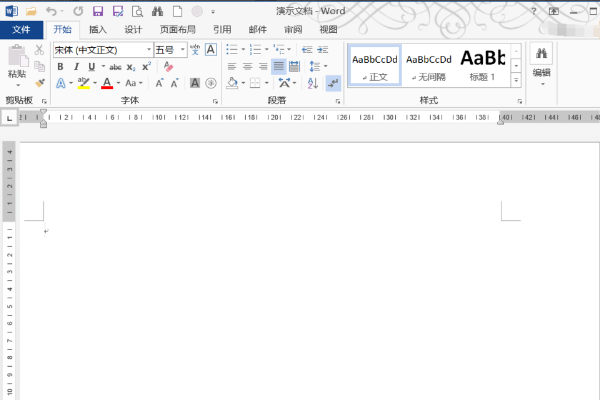The image size is (600, 400).
Task: Click the Save icon in quick access
Action: coord(98,11)
